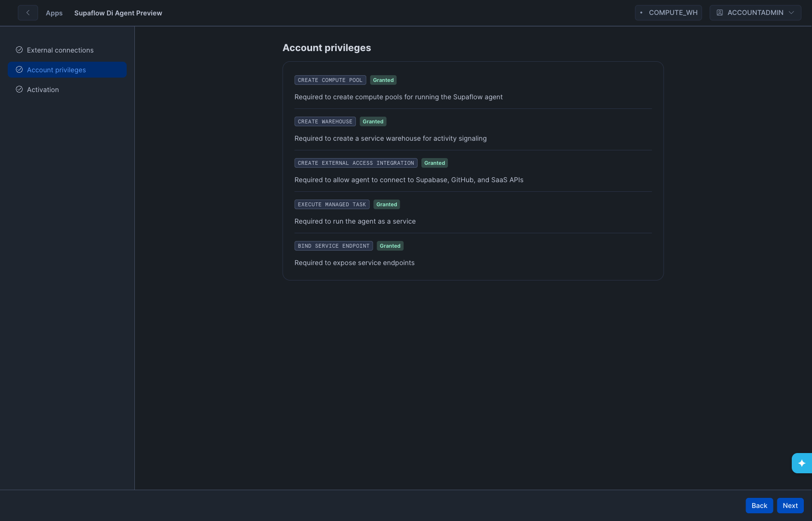Click the CREATE EXTERNAL ACCESS INTEGRATION tag
This screenshot has height=521, width=812.
click(355, 163)
